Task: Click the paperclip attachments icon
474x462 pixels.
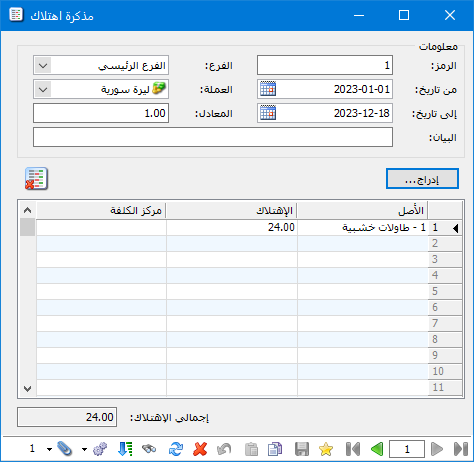Action: (x=64, y=449)
